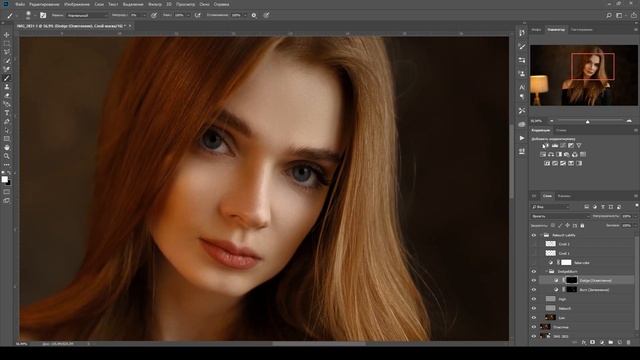The image size is (640, 360).
Task: Toggle visibility of Retouch group folder
Action: tap(533, 235)
